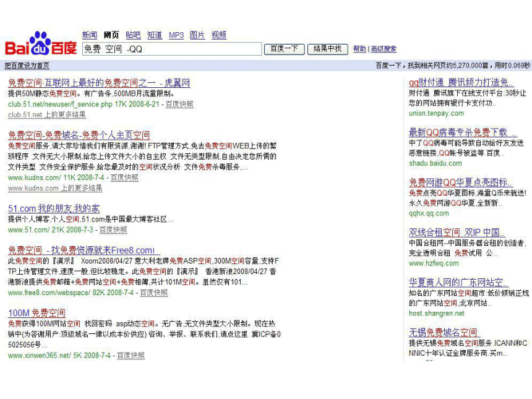Screen dimensions: 532x399
Task: Select the 网页 search tab
Action: 111,35
